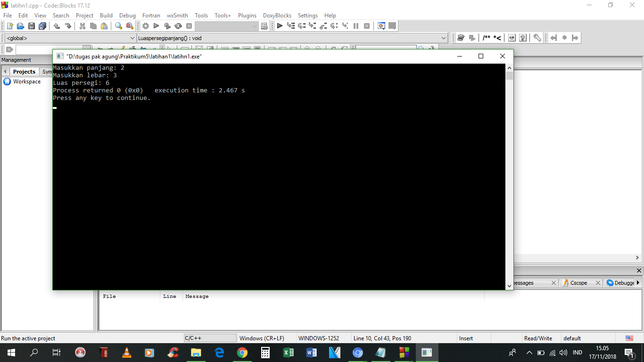
Task: Redo the last action
Action: coord(68,26)
